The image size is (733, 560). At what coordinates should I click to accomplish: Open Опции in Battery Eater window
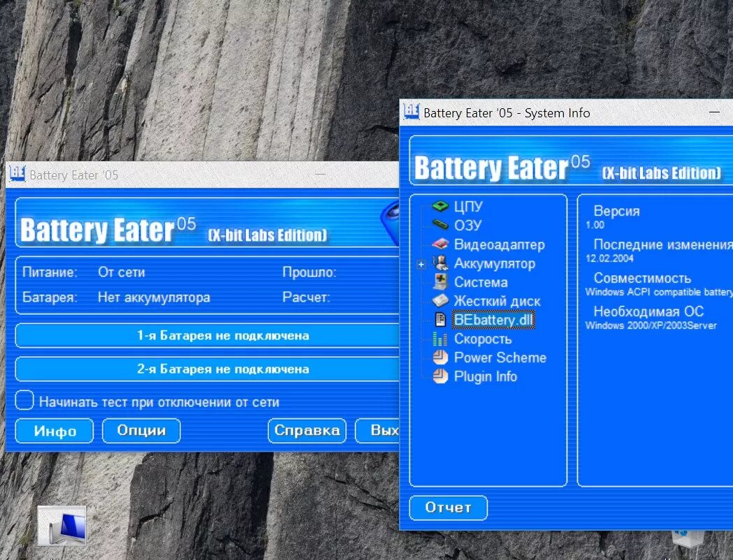pyautogui.click(x=141, y=431)
